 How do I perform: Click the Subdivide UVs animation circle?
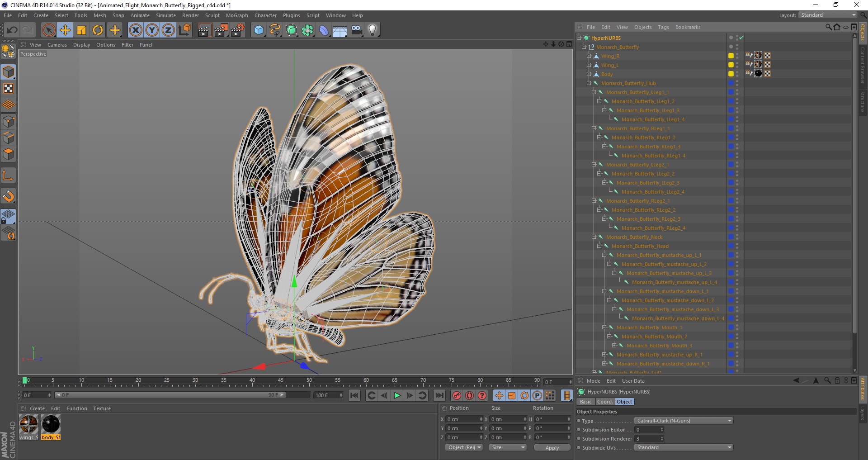pyautogui.click(x=579, y=448)
